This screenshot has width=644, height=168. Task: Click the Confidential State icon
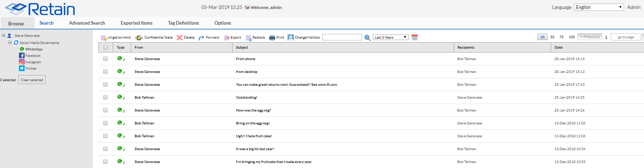[139, 38]
